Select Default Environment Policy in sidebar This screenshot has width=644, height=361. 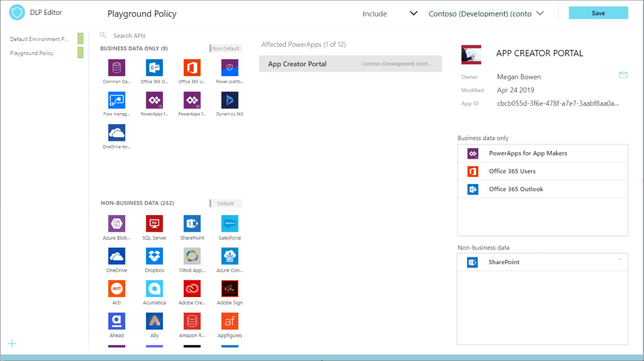pyautogui.click(x=39, y=39)
